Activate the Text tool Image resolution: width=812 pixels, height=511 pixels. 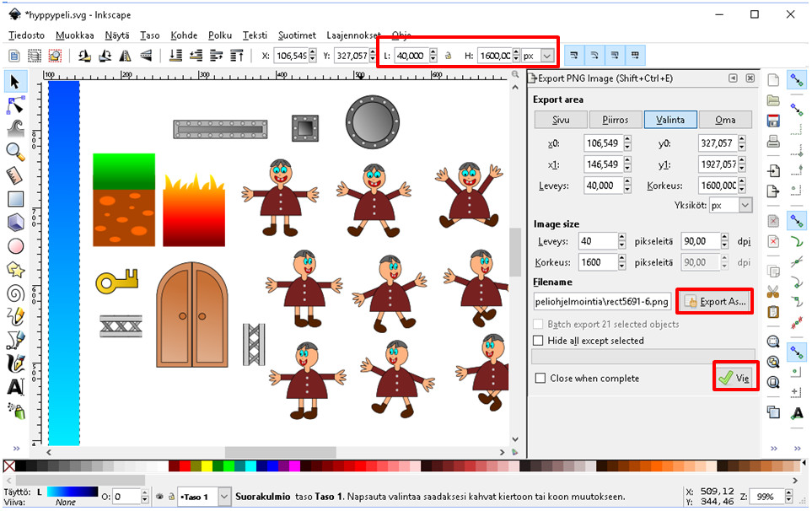coord(15,388)
